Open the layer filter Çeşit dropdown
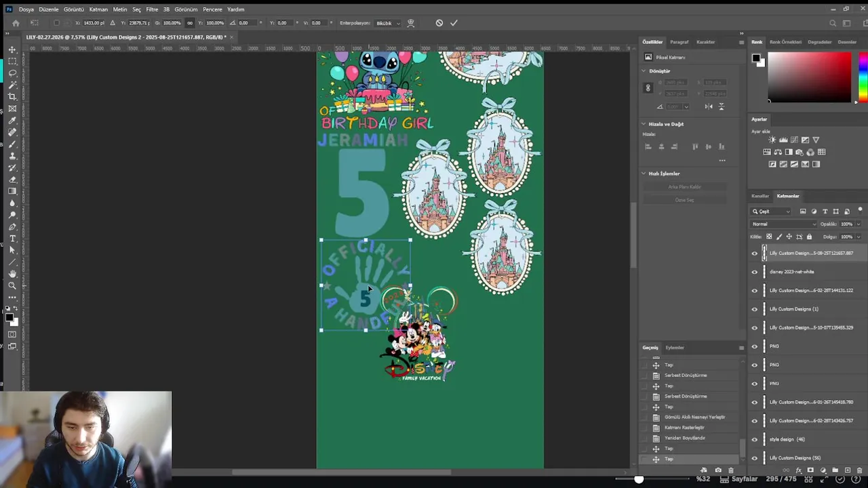This screenshot has height=488, width=868. click(x=771, y=211)
